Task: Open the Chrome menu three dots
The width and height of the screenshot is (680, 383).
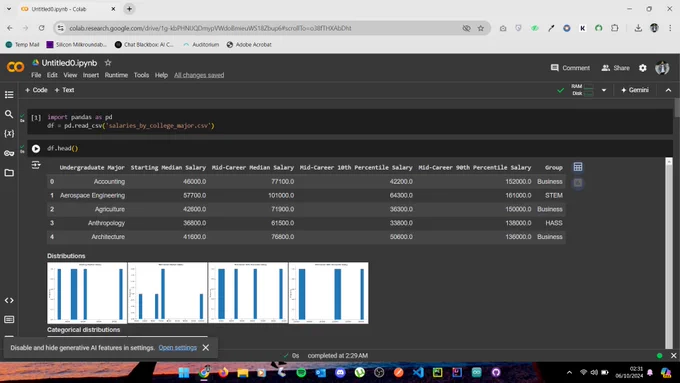Action: click(670, 28)
